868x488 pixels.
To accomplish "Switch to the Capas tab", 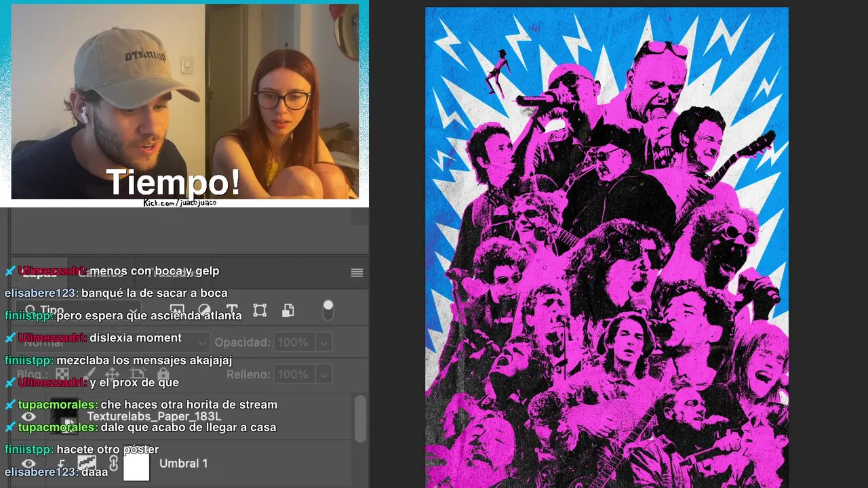I will click(x=39, y=273).
